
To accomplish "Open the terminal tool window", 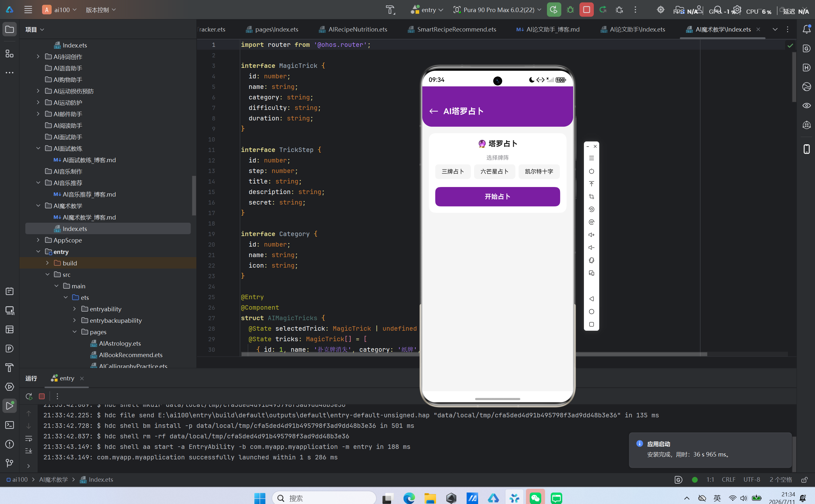I will (x=10, y=425).
